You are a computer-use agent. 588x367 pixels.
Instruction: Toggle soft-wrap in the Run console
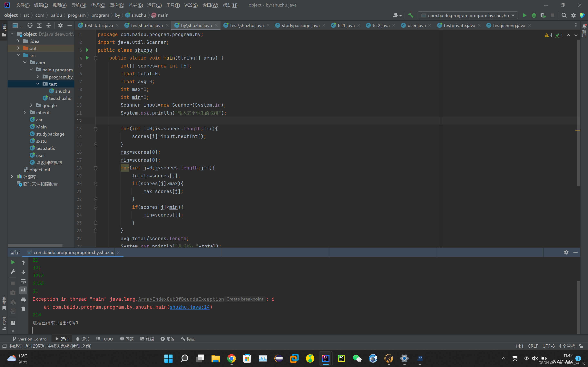click(x=23, y=281)
